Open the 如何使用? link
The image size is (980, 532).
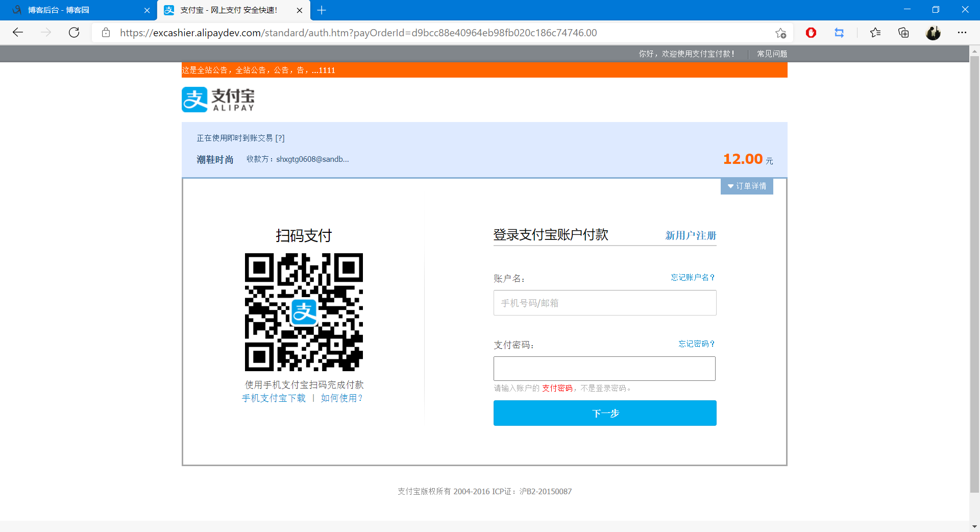pos(341,398)
